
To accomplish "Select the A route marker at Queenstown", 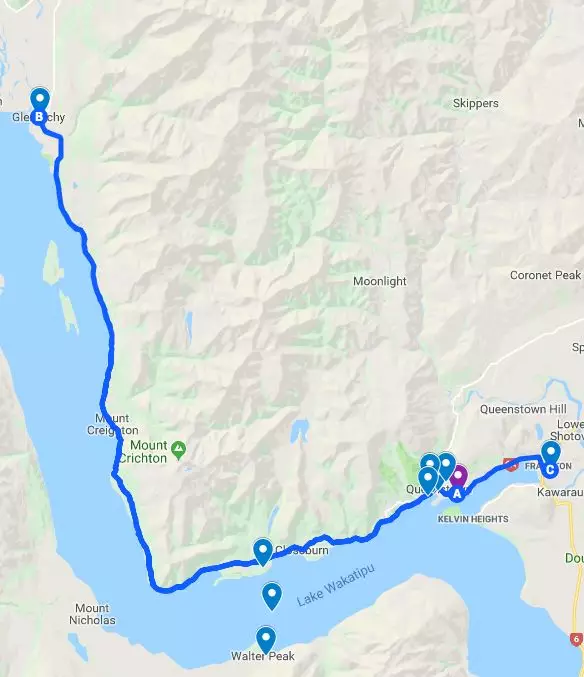I will [457, 493].
